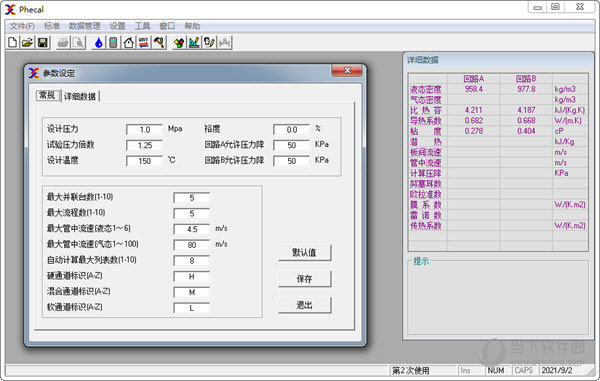Switch to the 常规 tab
Viewport: 600px width, 381px height.
click(48, 95)
